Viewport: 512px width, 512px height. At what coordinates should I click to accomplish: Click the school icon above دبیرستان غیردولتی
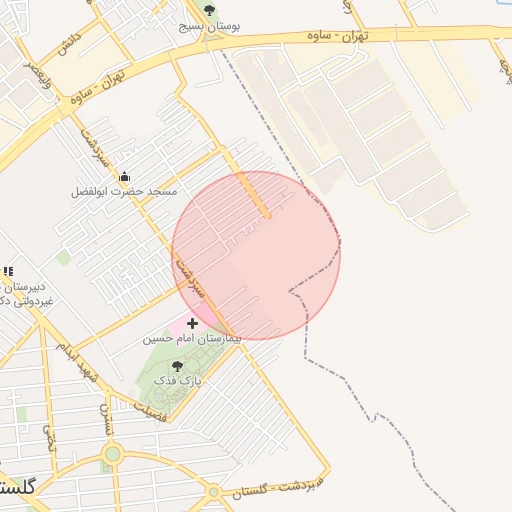click(x=8, y=272)
